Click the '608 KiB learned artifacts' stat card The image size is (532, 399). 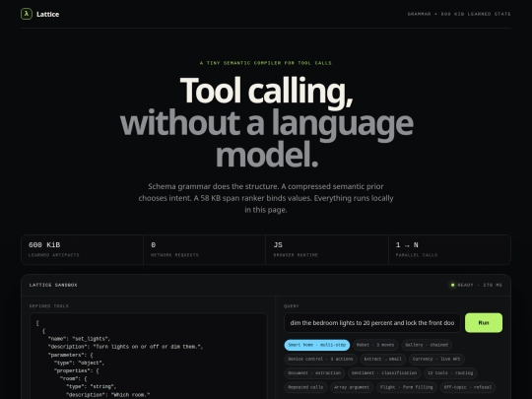(x=82, y=249)
